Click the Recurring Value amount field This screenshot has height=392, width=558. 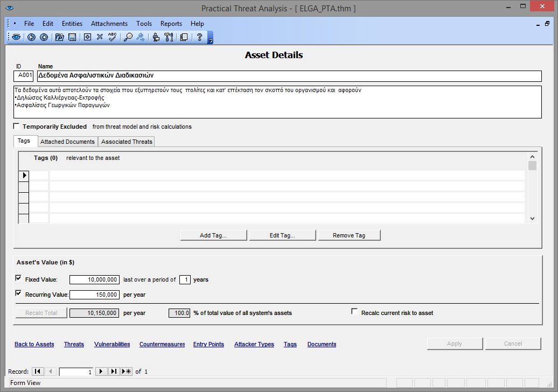(x=94, y=295)
